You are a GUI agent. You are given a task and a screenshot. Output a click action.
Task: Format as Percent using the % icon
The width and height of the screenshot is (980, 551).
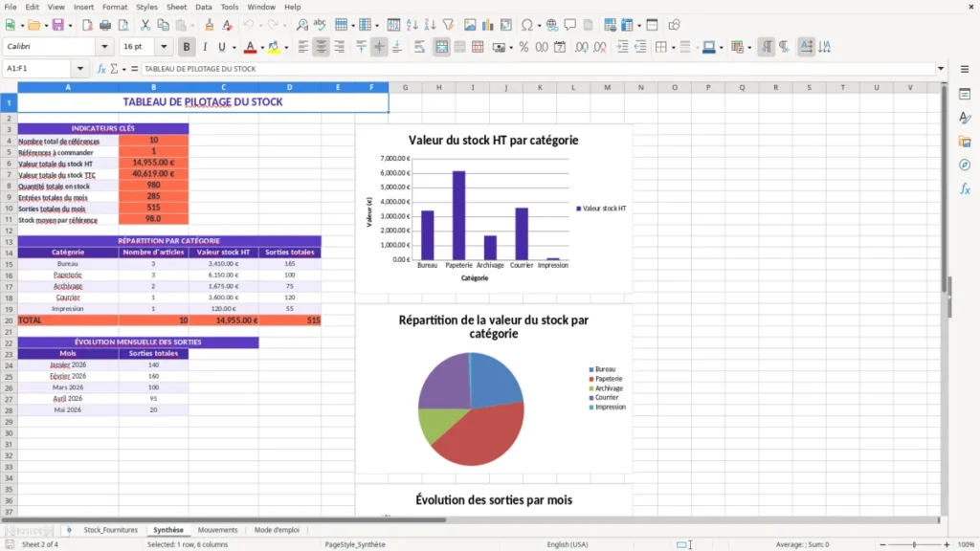(523, 47)
